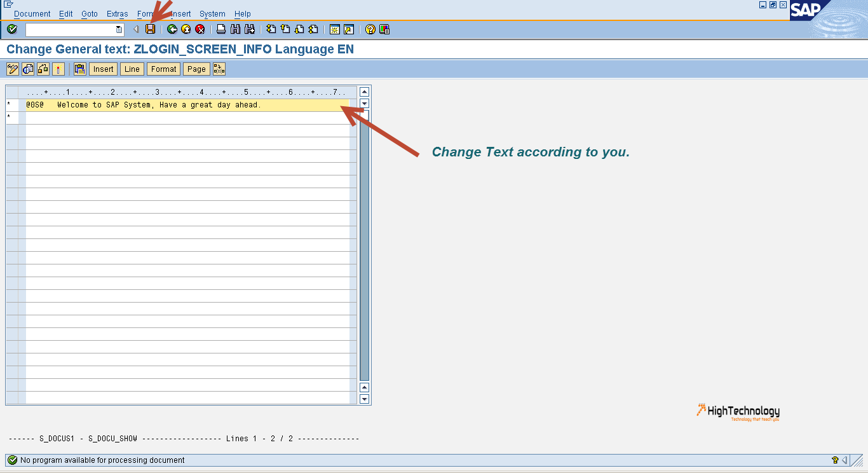Click the red Cancel icon
The width and height of the screenshot is (868, 473).
click(x=200, y=29)
